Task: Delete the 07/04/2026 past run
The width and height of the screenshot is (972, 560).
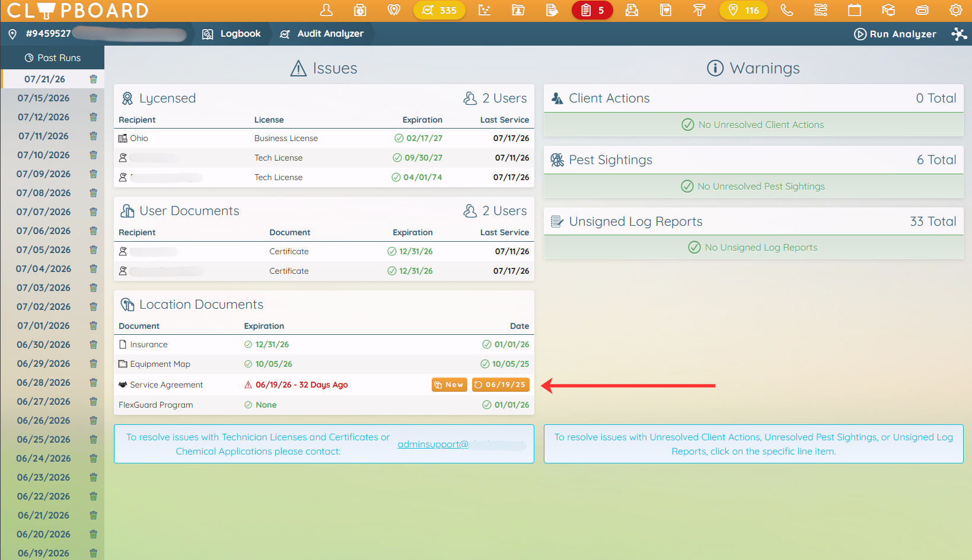Action: pos(93,268)
